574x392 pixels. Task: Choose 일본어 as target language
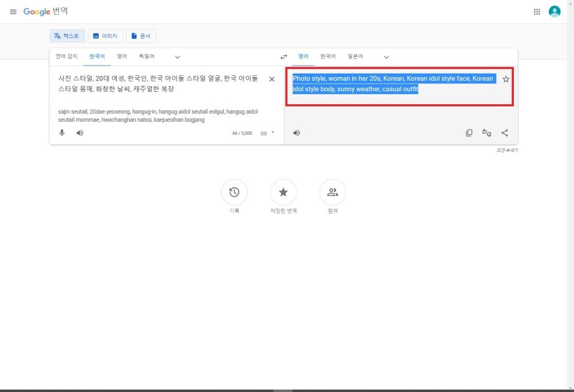[356, 56]
